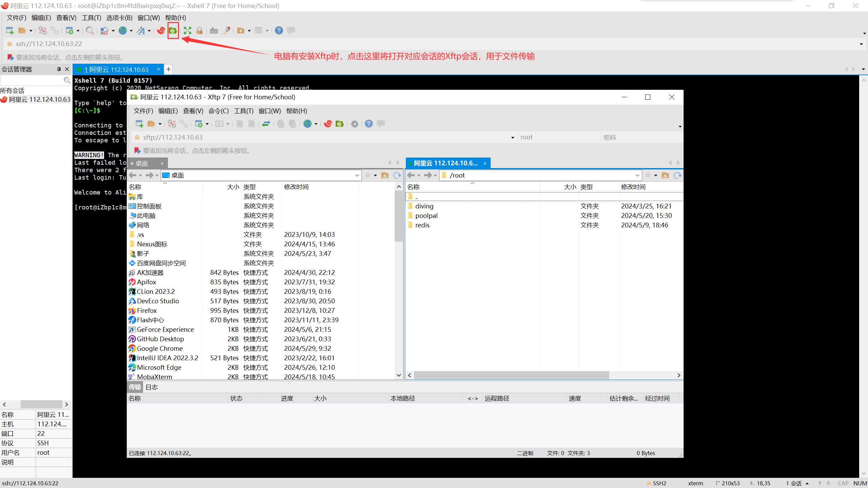868x488 pixels.
Task: Refresh the remote /root pane
Action: coord(677,176)
